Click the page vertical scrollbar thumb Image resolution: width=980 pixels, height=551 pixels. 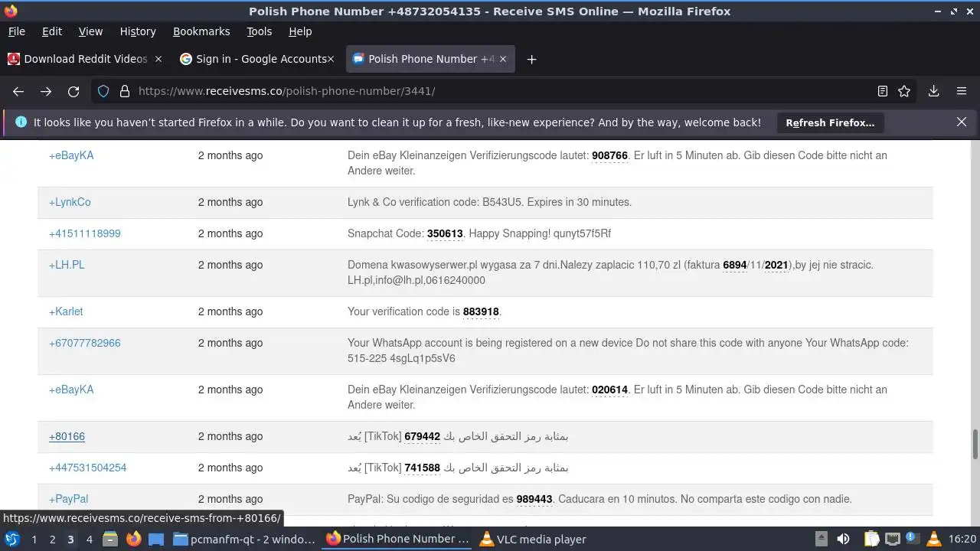coord(975,445)
